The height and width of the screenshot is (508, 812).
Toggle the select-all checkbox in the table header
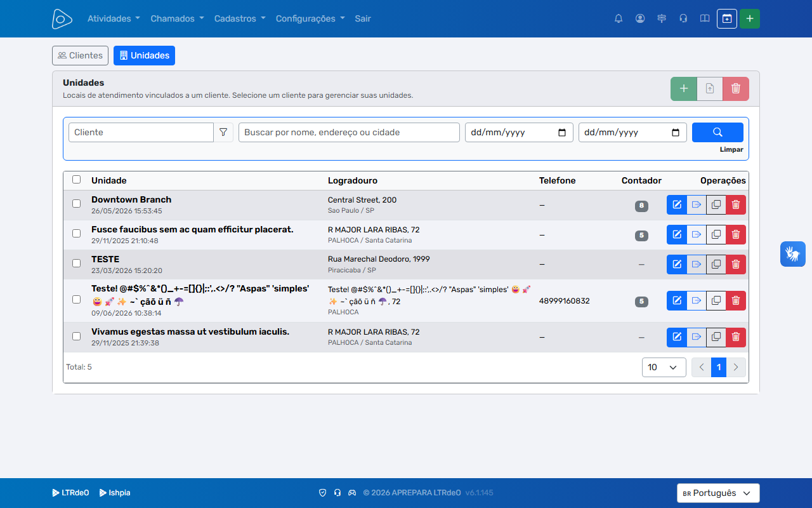[x=77, y=180]
